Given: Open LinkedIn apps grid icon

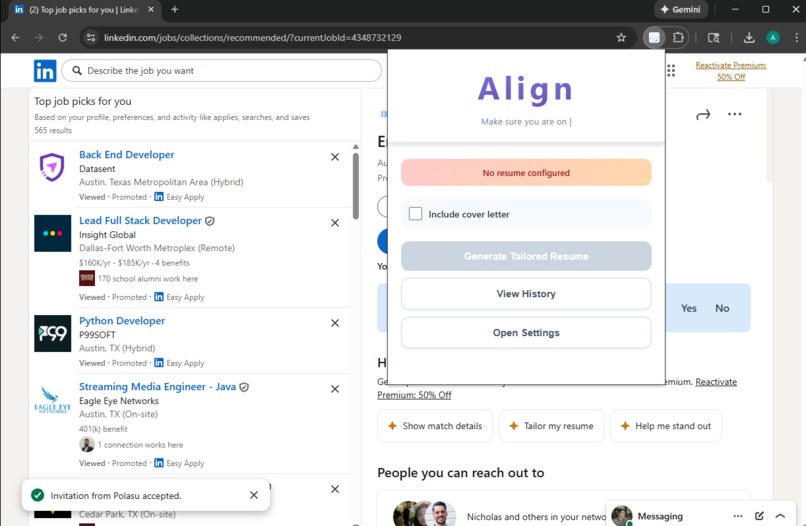Looking at the screenshot, I should coord(671,70).
